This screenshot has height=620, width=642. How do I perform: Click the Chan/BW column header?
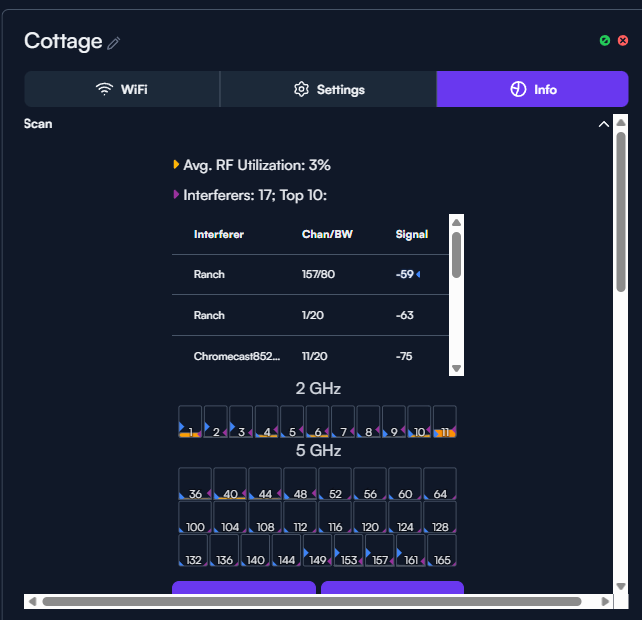pos(327,234)
